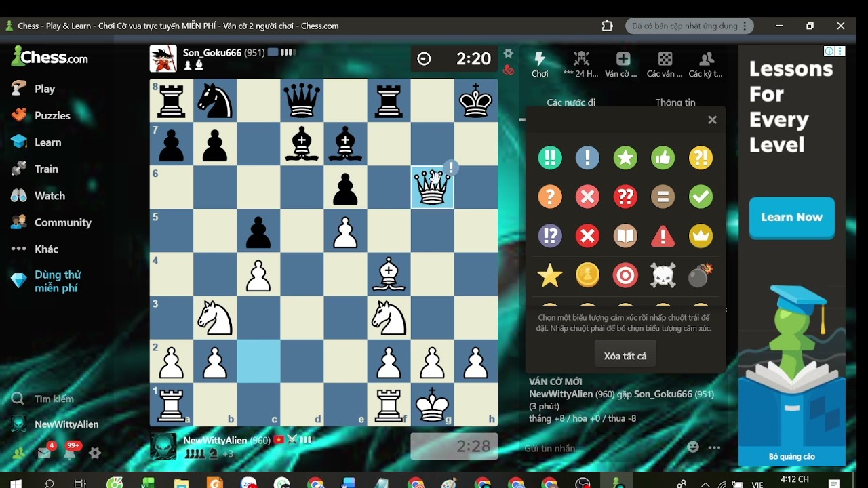
Task: Select the green thumbs-up emoji
Action: tap(663, 157)
